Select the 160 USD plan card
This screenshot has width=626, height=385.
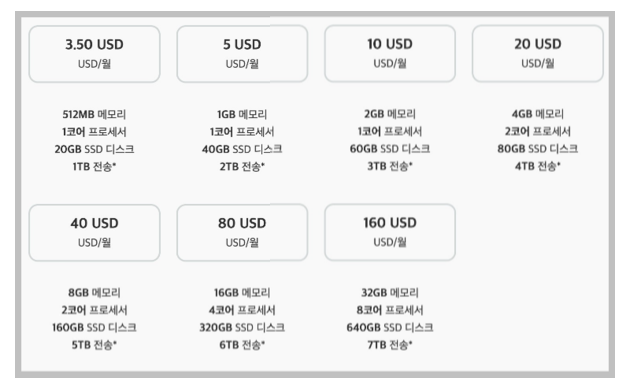tap(390, 232)
